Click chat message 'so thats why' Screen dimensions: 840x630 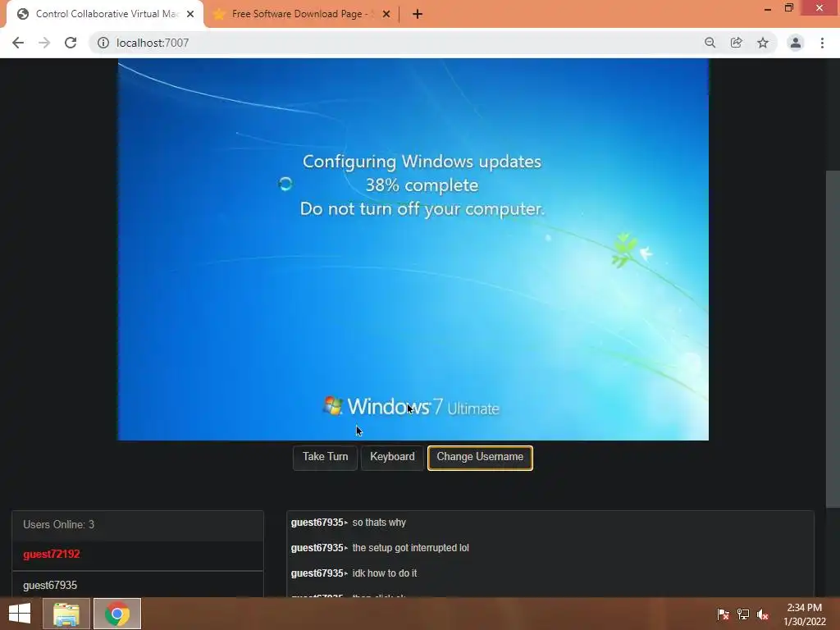tap(379, 523)
